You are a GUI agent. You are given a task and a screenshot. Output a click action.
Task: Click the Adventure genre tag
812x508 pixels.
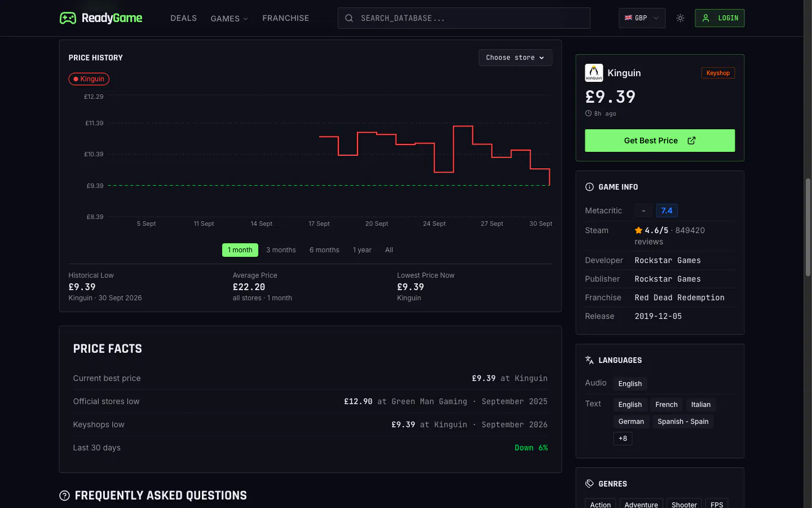[641, 503]
